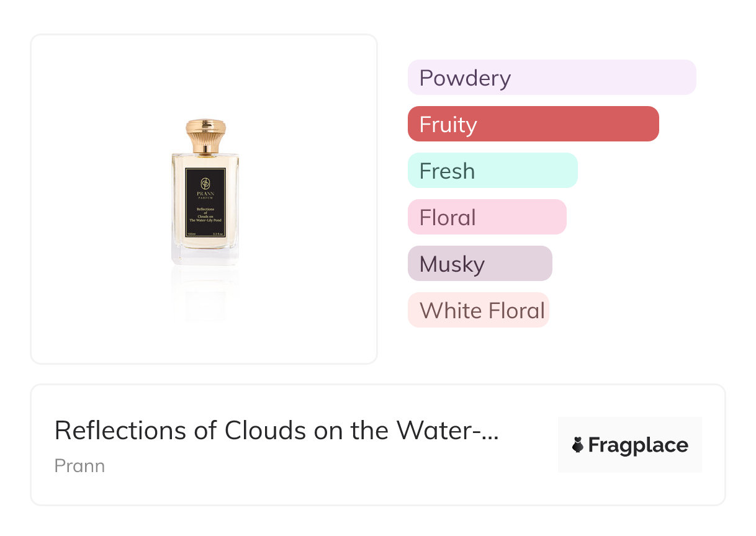Select the Musky accord bar

(479, 264)
